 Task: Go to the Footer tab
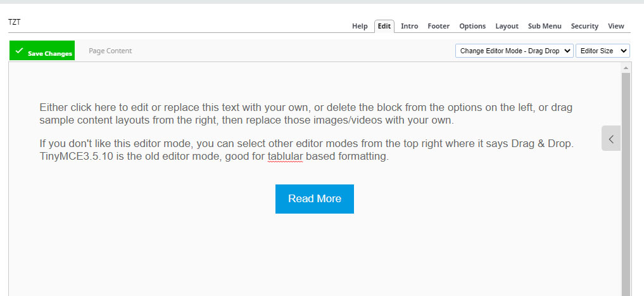[x=439, y=26]
